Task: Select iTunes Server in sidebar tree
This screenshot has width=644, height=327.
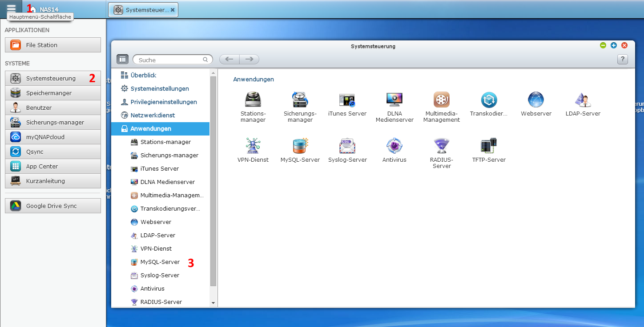Action: [160, 169]
